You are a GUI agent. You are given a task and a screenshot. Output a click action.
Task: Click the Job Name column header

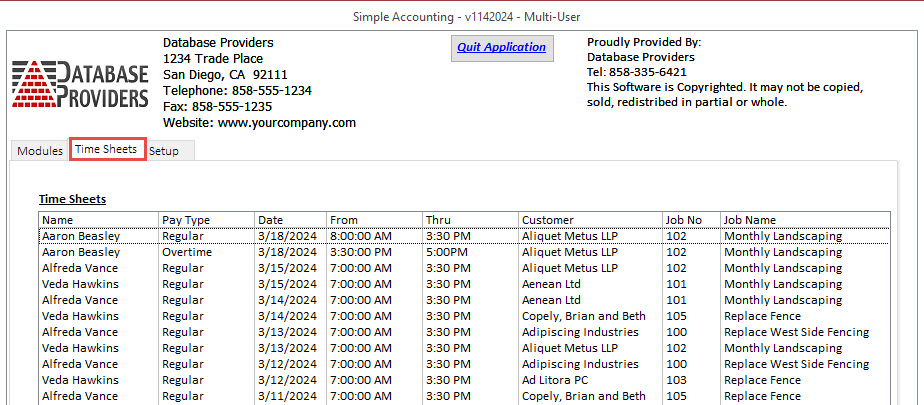click(x=750, y=220)
